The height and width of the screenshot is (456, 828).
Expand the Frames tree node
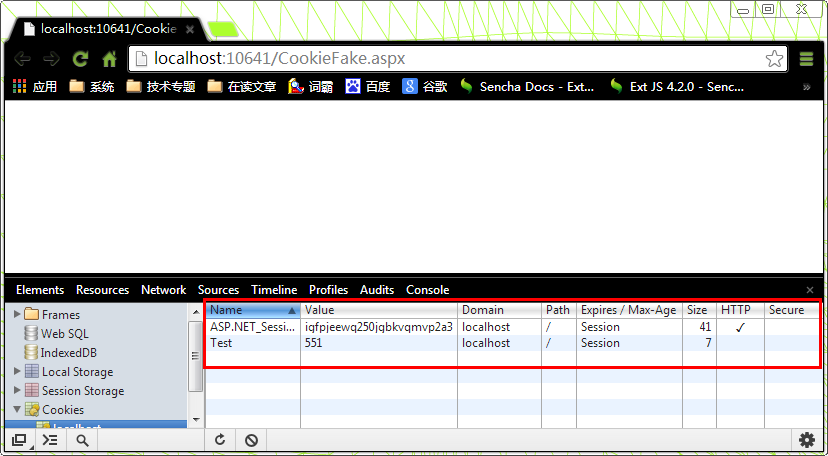tap(16, 315)
